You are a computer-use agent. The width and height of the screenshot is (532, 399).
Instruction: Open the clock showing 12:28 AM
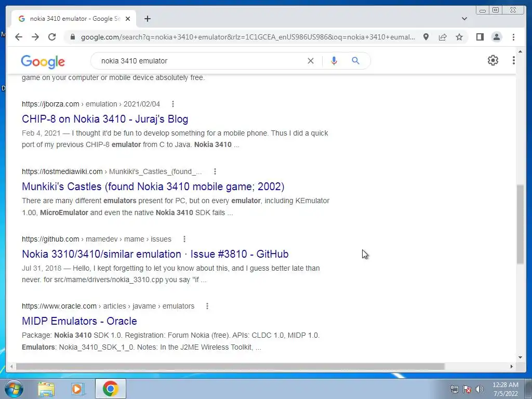505,389
